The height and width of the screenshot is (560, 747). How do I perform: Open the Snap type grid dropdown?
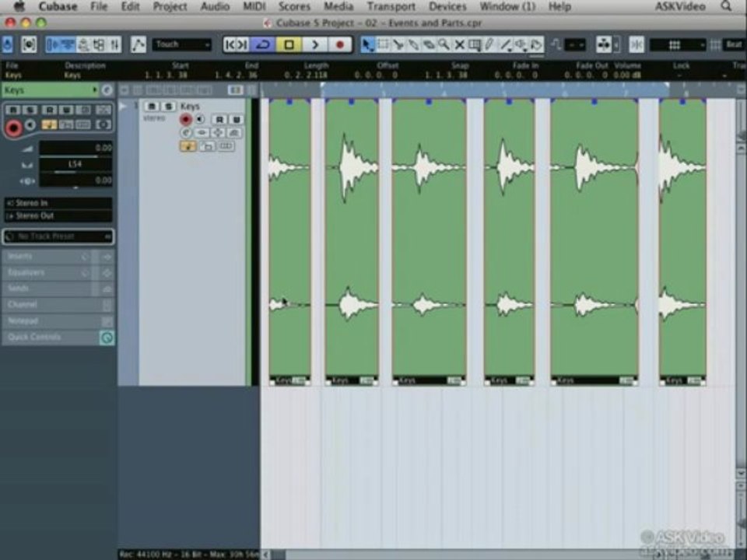coord(678,45)
